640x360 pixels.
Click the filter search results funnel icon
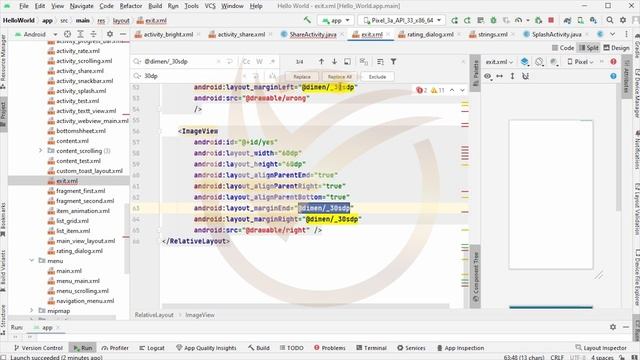pyautogui.click(x=393, y=62)
